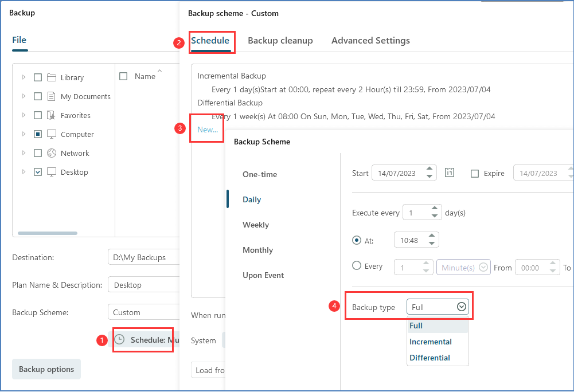Screen dimensions: 574x392
Task: Select the Every interval radio button
Action: (357, 266)
